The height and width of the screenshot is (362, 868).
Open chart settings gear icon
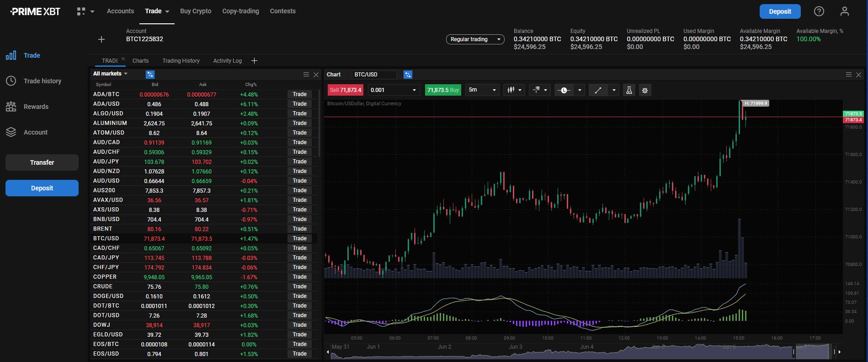tap(645, 90)
